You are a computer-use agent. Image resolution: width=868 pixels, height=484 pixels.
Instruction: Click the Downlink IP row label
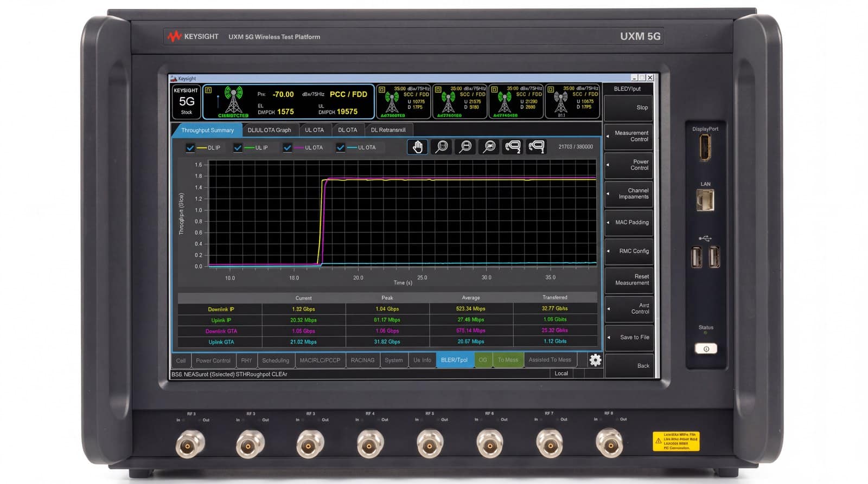pos(221,309)
